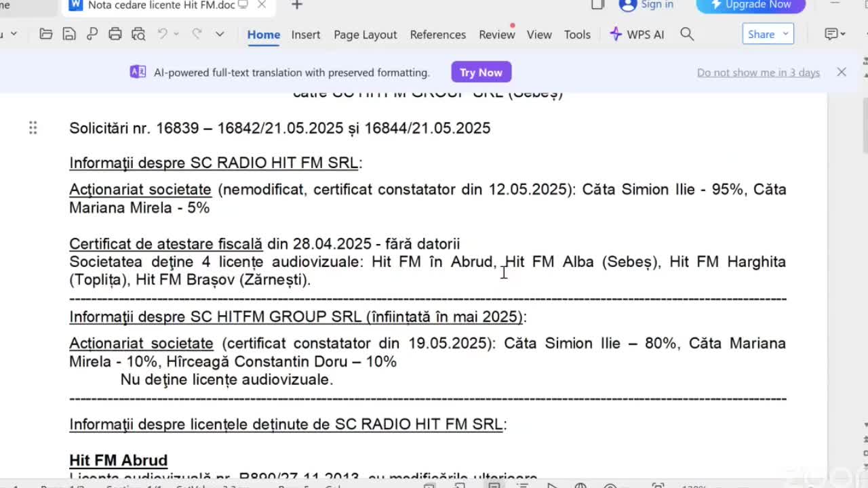868x488 pixels.
Task: Click the underlined 'Certificat de atestare fiscală' text
Action: pyautogui.click(x=165, y=244)
